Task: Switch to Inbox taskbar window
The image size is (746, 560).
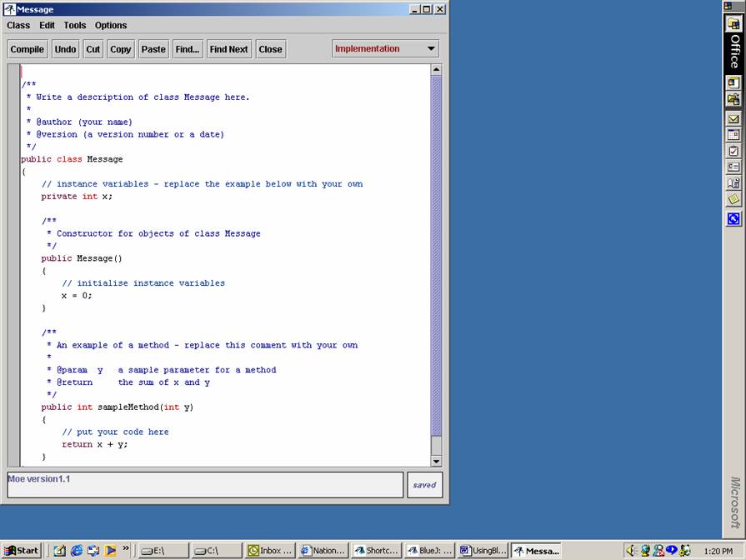Action: coord(270,551)
